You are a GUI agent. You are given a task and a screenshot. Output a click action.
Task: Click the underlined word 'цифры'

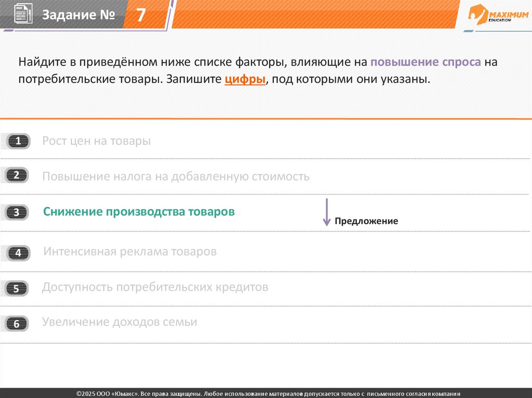(x=245, y=79)
